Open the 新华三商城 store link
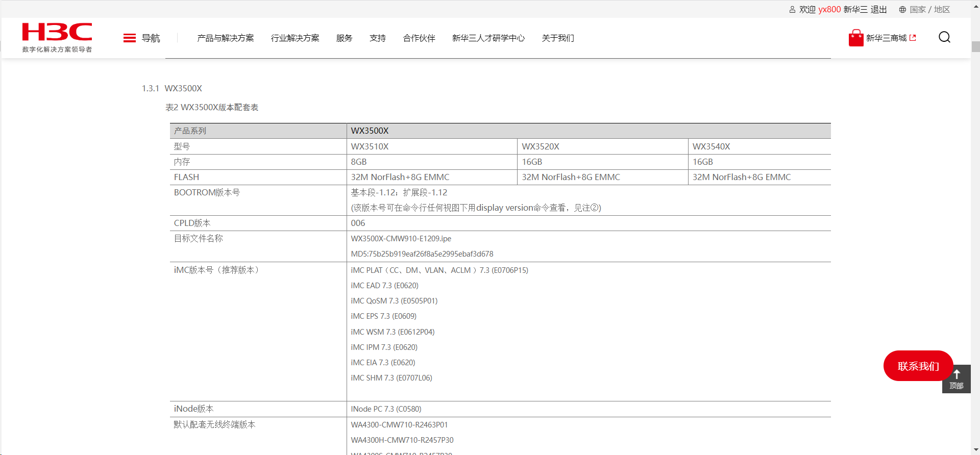The image size is (980, 455). coord(887,38)
